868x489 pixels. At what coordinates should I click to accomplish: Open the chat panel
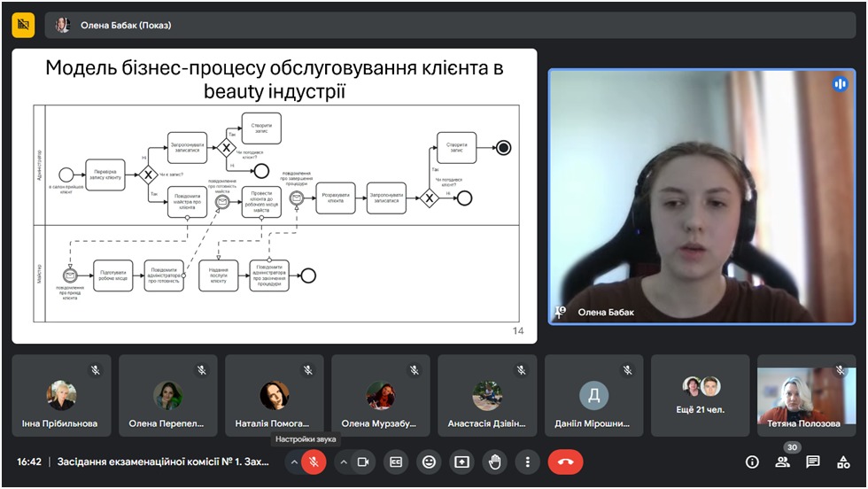813,462
